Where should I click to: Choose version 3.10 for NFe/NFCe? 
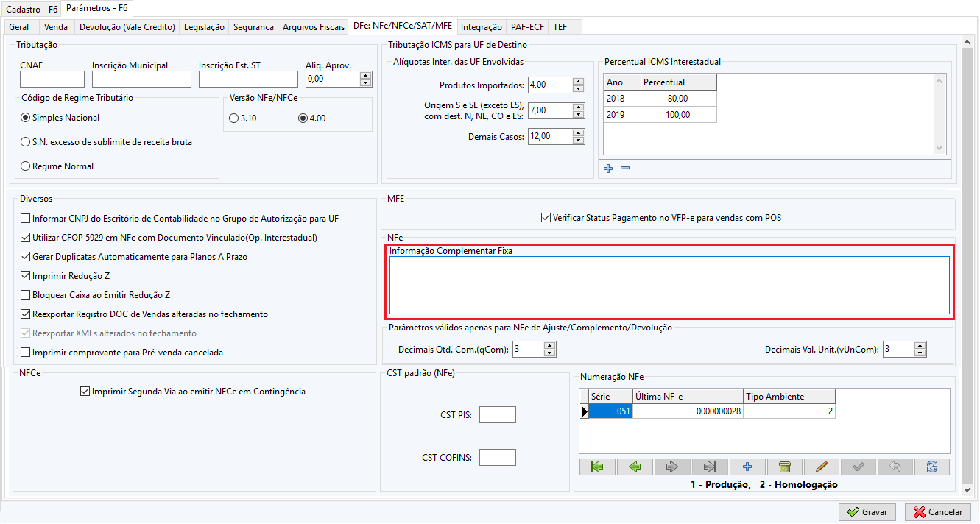(x=234, y=118)
